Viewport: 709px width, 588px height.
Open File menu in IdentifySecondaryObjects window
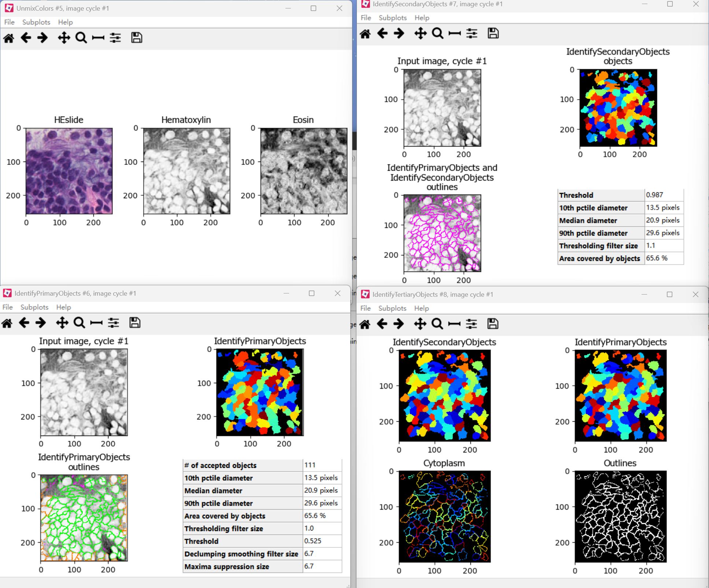(366, 18)
